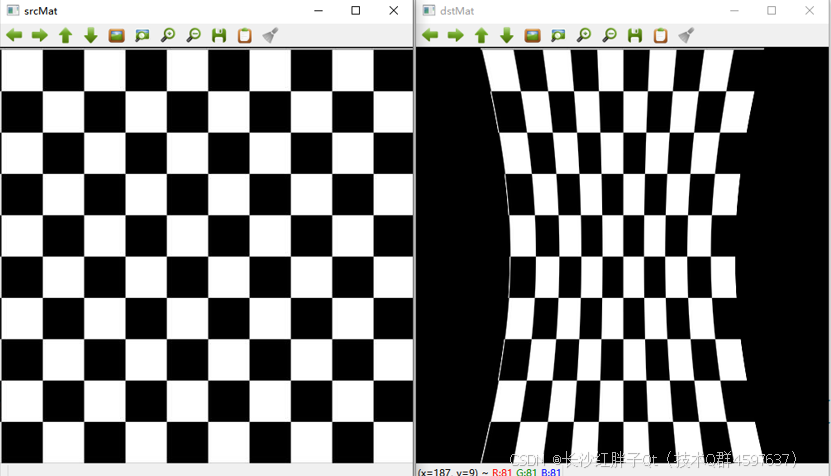Viewport: 831px width, 476px height.
Task: Open dstMat display properties brush icon
Action: click(x=686, y=35)
